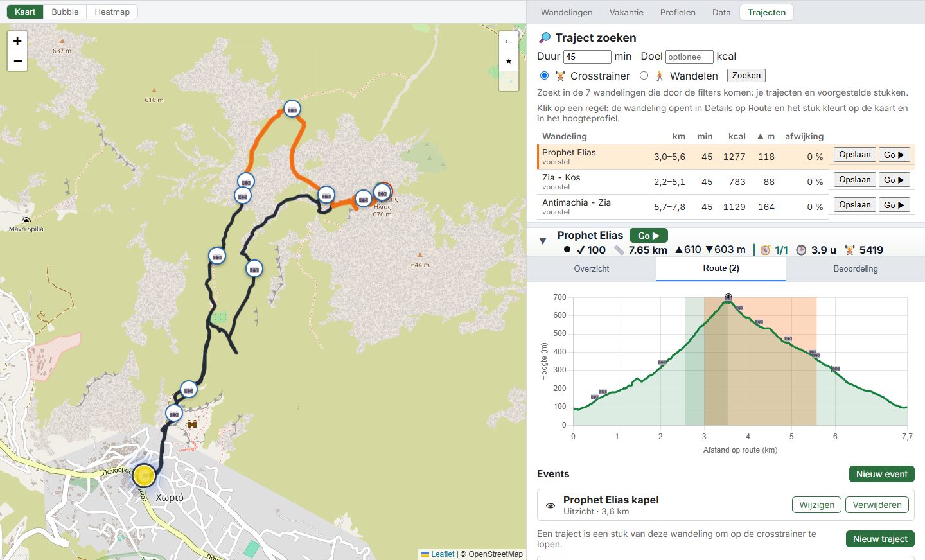
Task: Open the Data tab
Action: (x=721, y=12)
